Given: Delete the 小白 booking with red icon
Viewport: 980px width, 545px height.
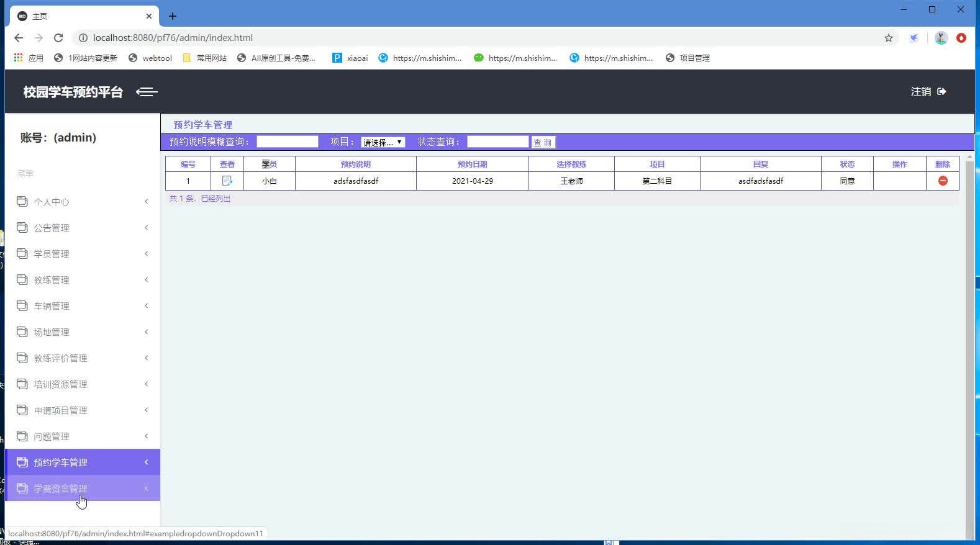Looking at the screenshot, I should (943, 181).
